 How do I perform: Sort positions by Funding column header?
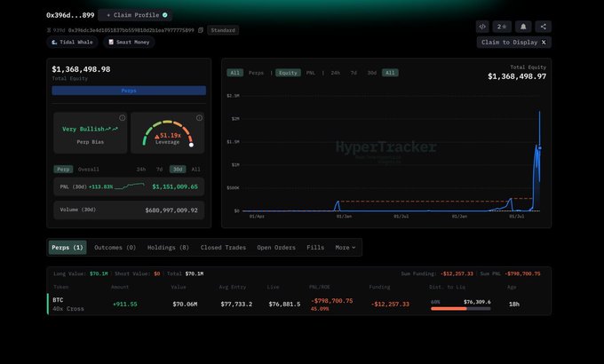coord(379,287)
